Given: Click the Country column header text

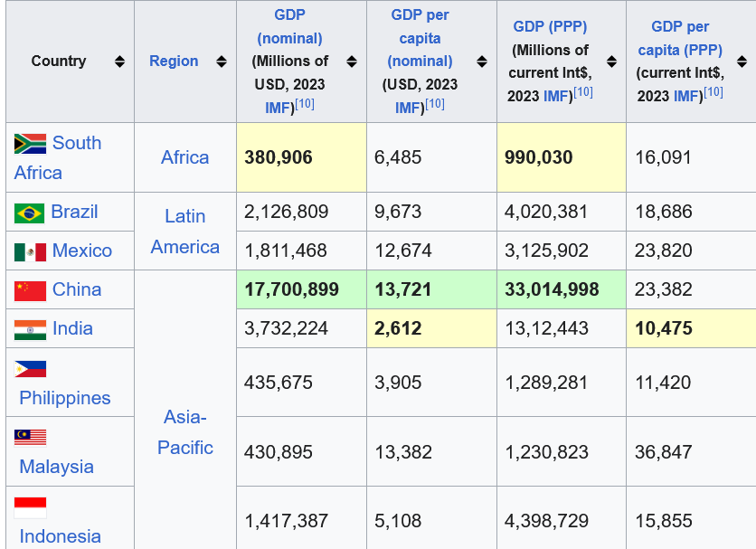Looking at the screenshot, I should [59, 62].
